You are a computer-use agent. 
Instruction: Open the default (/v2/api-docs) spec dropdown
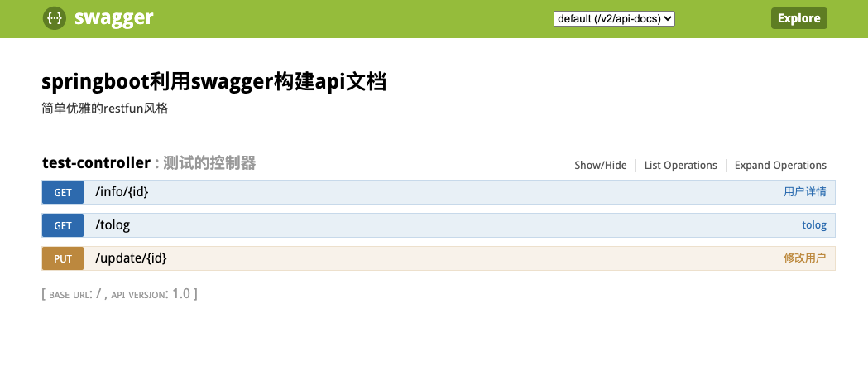[614, 19]
